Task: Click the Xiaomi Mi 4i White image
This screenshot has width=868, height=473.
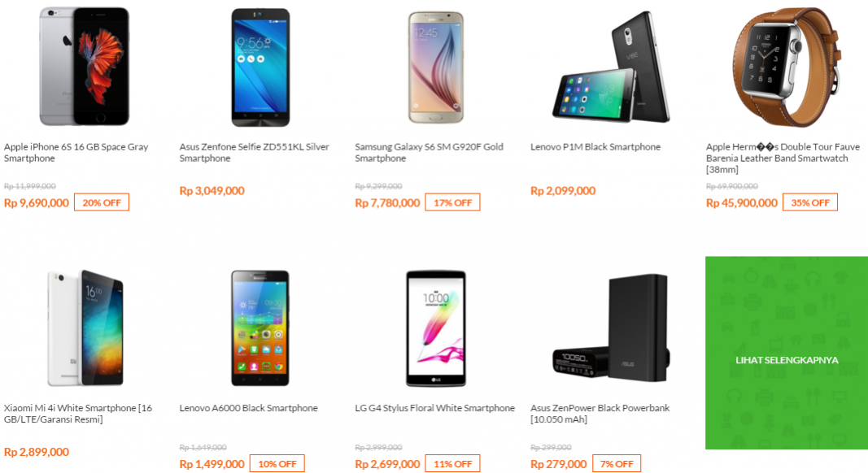Action: coord(85,328)
